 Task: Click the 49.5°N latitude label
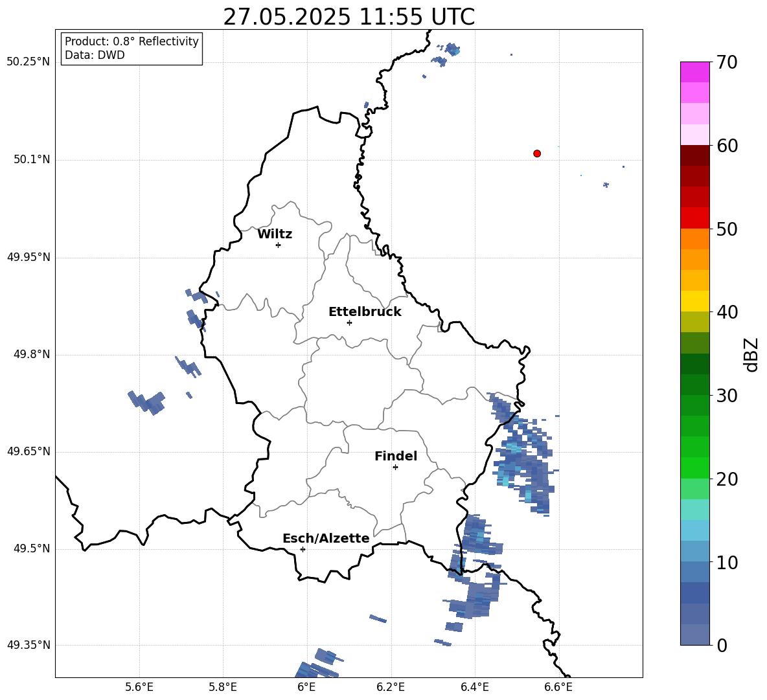(x=32, y=548)
